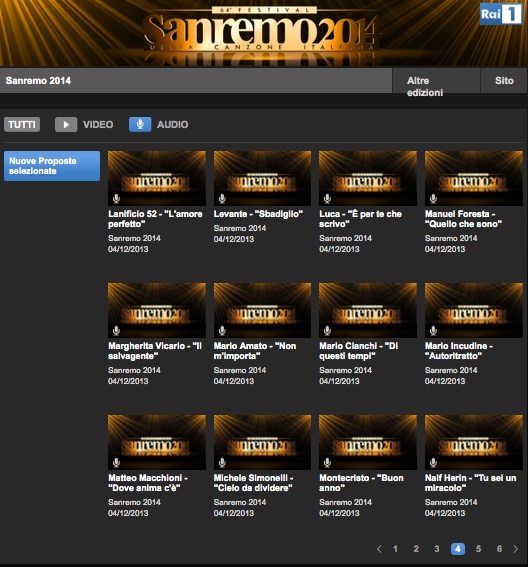
Task: Select the VIDEO filter label
Action: [x=98, y=124]
